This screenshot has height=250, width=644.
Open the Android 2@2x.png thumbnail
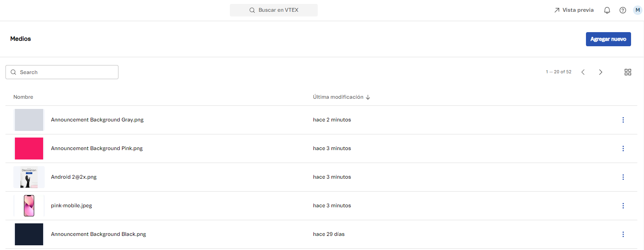tap(29, 177)
